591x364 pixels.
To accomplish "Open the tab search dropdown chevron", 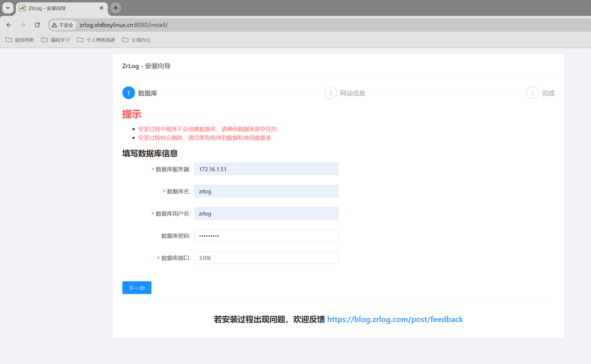I will (8, 8).
